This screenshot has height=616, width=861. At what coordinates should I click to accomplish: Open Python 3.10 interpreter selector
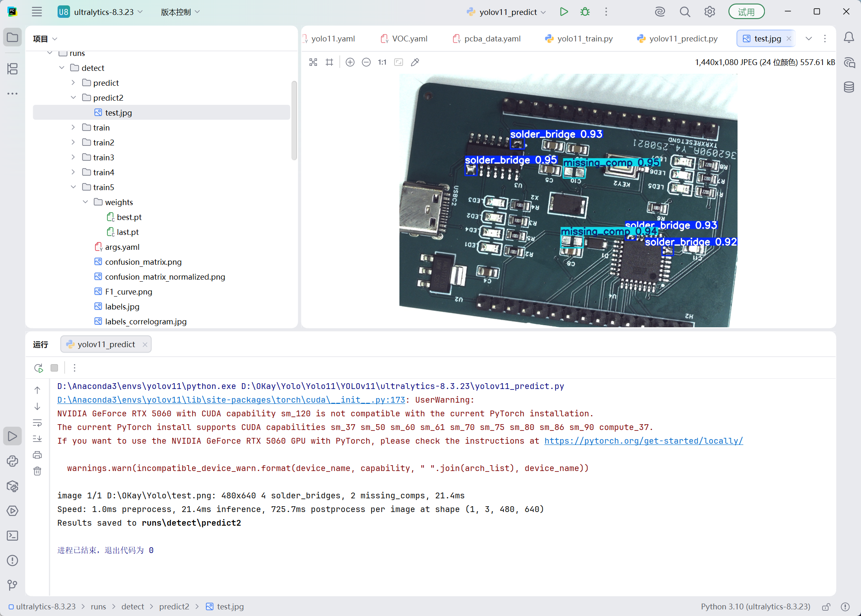tap(755, 607)
